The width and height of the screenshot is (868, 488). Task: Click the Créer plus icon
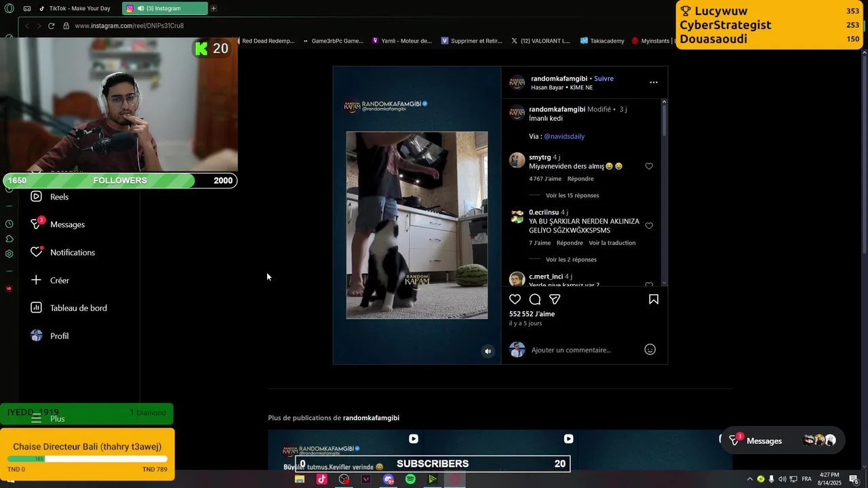point(37,280)
